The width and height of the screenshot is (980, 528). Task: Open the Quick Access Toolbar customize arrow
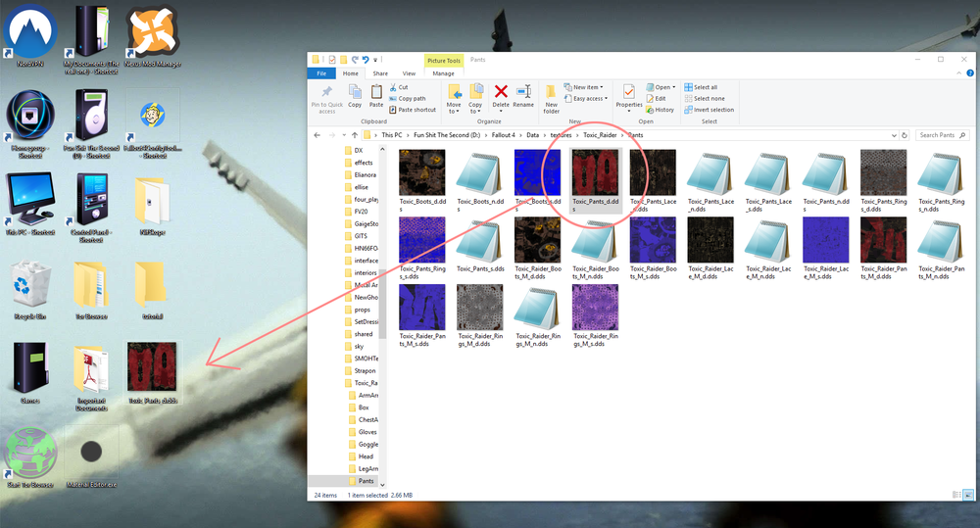pyautogui.click(x=375, y=60)
